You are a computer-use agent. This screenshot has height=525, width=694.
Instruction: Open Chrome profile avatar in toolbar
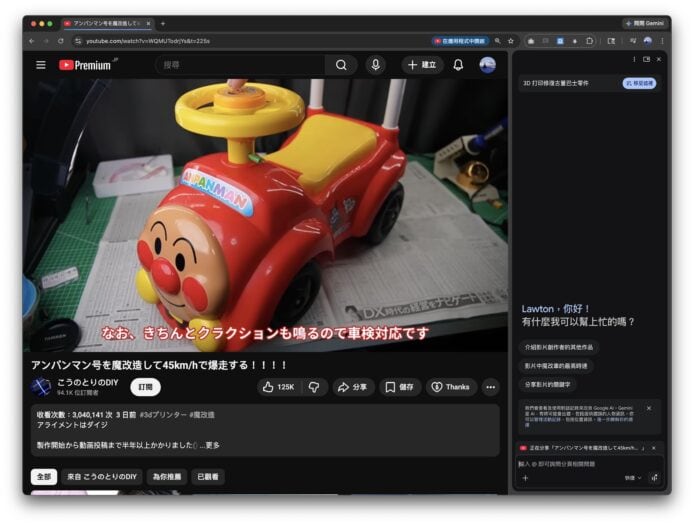point(648,41)
